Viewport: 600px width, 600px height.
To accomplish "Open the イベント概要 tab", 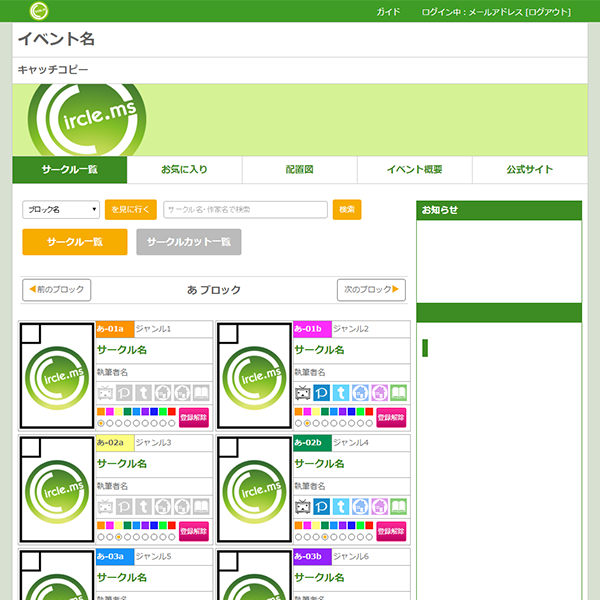I will (415, 170).
